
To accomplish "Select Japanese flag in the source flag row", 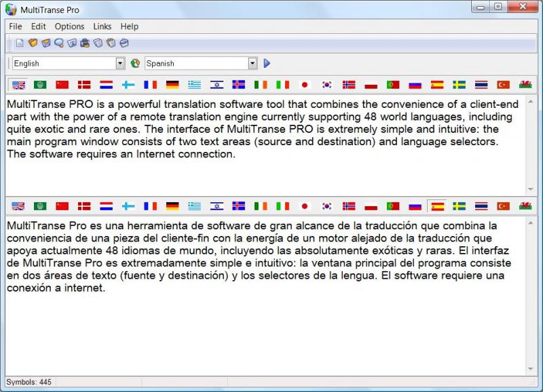I will pos(305,85).
